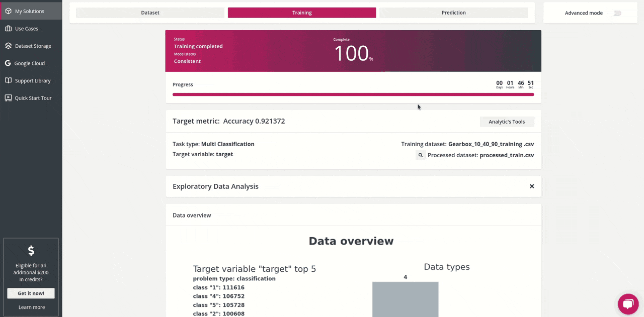Open the chat bubble widget
644x317 pixels.
pos(628,304)
